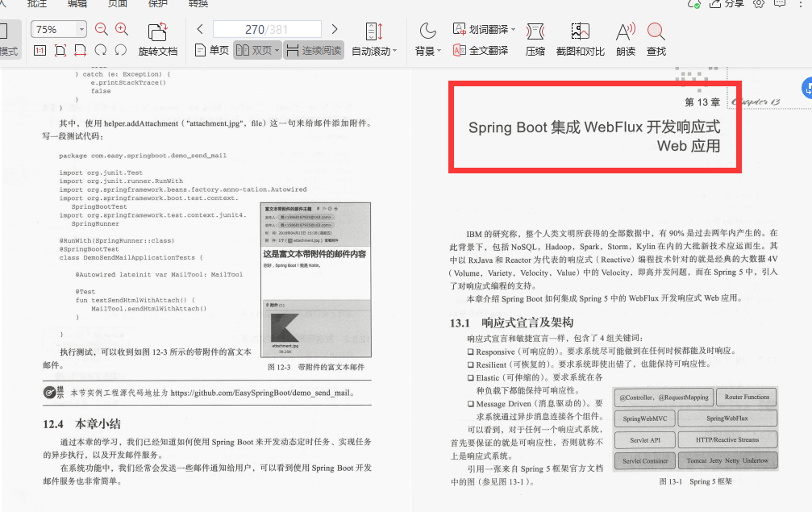This screenshot has width=812, height=512.
Task: Select the zoom in magnifier tool
Action: pyautogui.click(x=119, y=29)
